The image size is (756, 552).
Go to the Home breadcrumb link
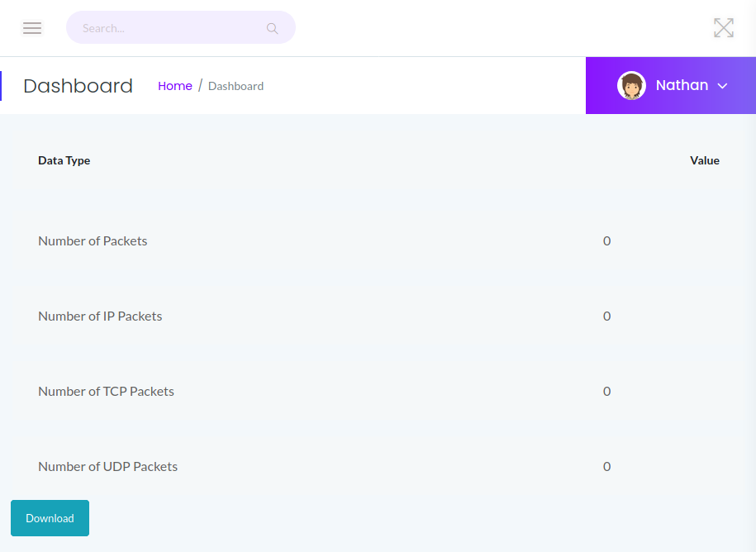coord(174,86)
